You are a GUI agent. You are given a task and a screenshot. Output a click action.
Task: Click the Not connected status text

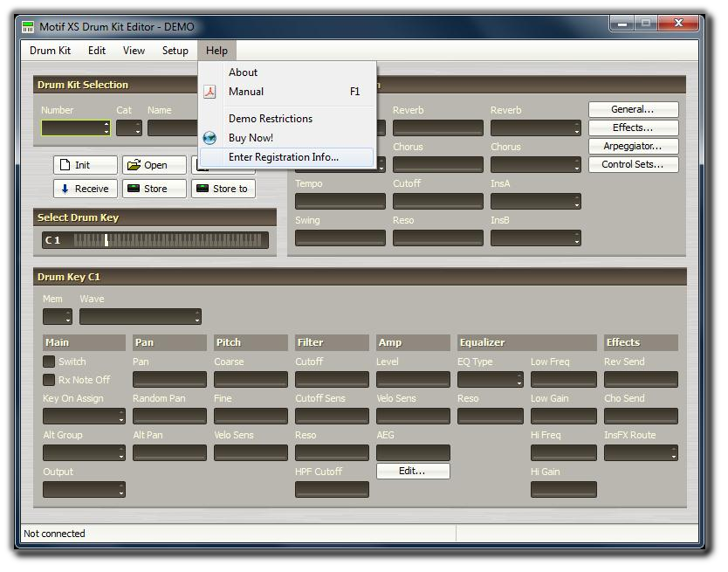[54, 534]
